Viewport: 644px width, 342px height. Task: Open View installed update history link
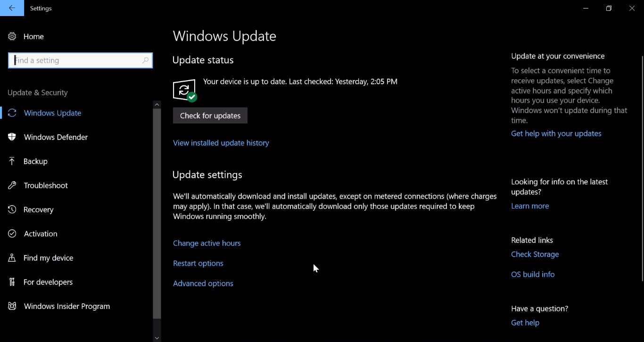pos(221,143)
